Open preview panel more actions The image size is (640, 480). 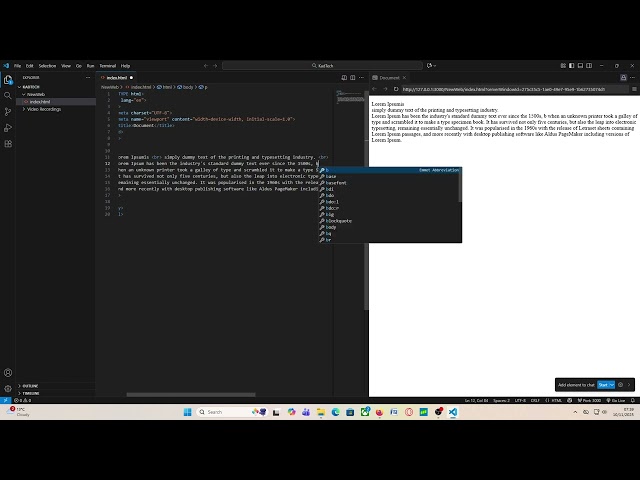click(x=632, y=78)
